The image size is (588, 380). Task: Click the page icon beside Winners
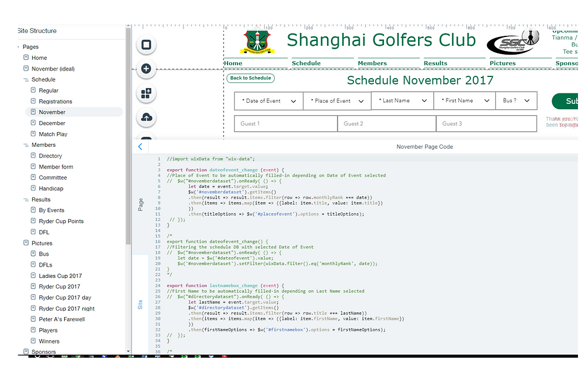point(33,341)
